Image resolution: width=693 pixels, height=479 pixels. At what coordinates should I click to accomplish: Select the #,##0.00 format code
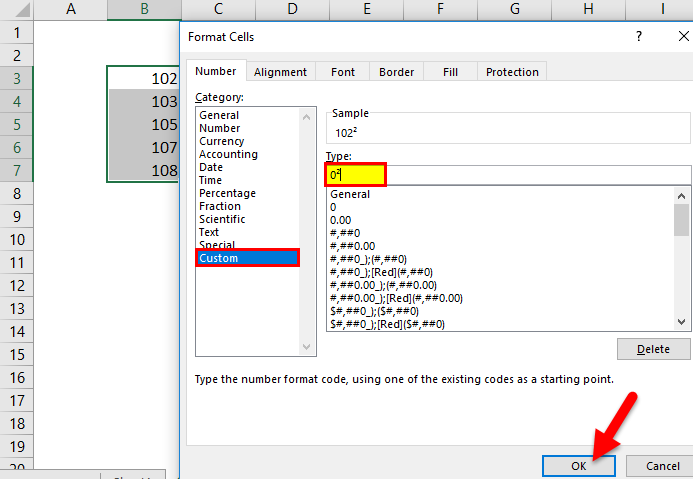click(x=352, y=246)
